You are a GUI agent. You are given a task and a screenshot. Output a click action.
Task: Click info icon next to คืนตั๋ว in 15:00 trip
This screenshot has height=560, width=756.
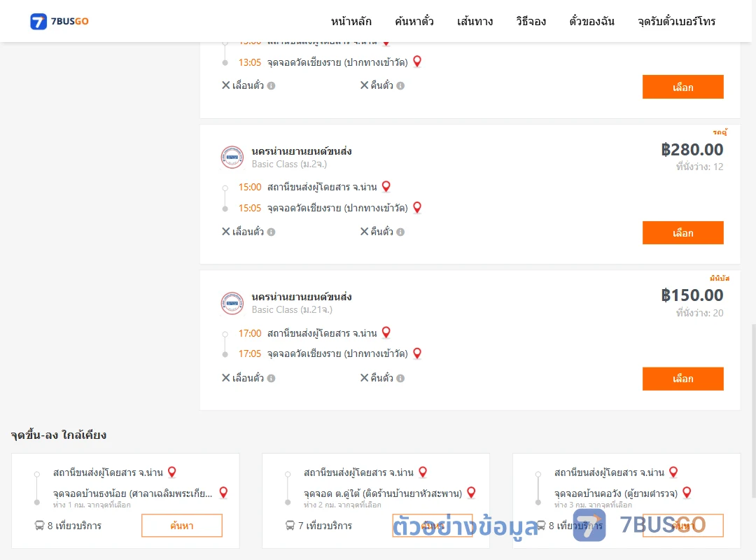point(400,232)
